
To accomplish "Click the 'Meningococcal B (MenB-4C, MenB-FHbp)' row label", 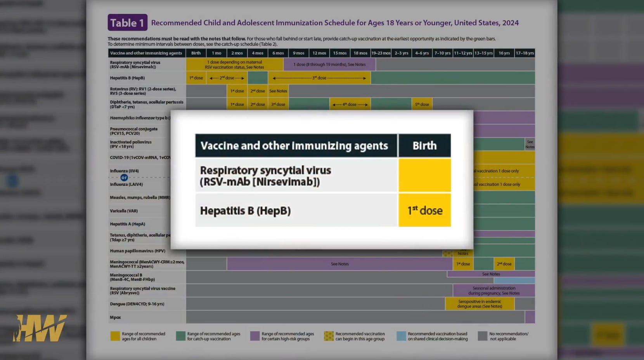I will point(132,277).
